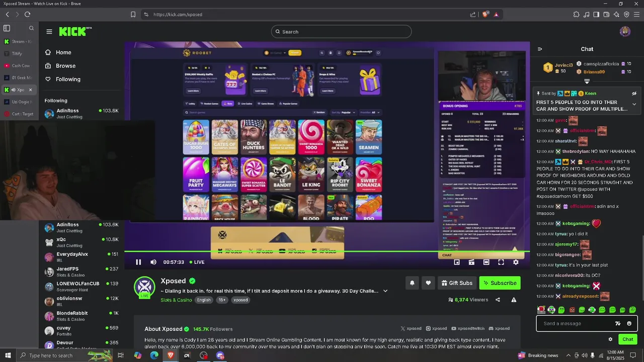Open chat settings gear

pyautogui.click(x=610, y=339)
